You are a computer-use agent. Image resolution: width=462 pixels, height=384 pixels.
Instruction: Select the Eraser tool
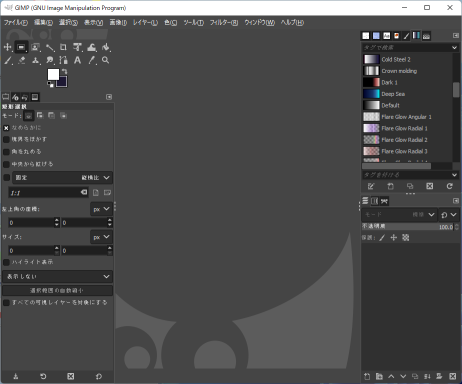tap(21, 60)
